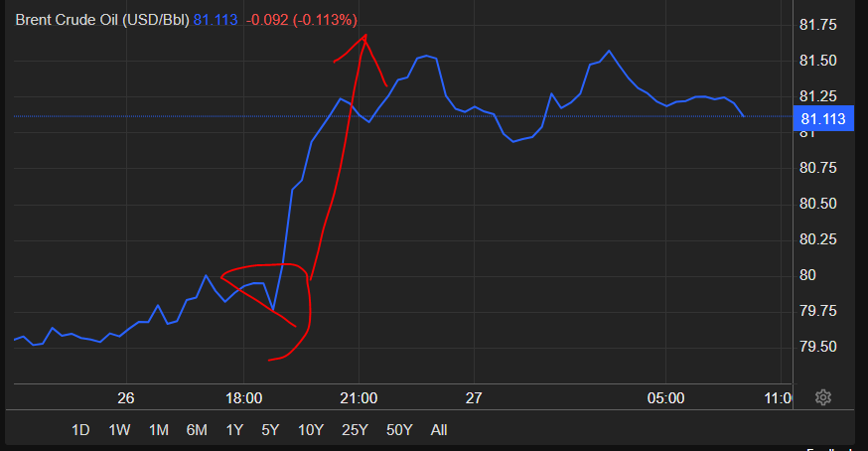Show the 6M price history
The image size is (868, 451).
(197, 430)
